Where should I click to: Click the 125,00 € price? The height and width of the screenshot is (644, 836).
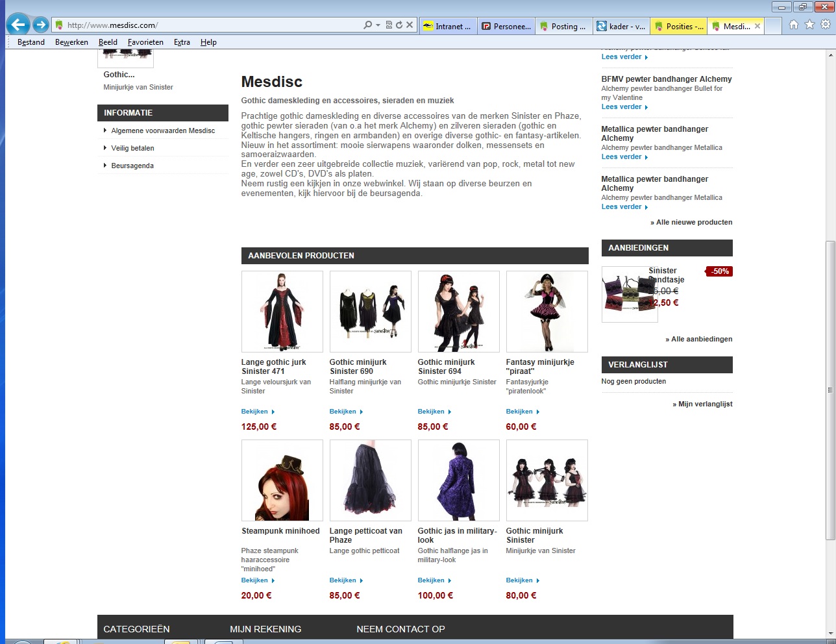click(259, 427)
